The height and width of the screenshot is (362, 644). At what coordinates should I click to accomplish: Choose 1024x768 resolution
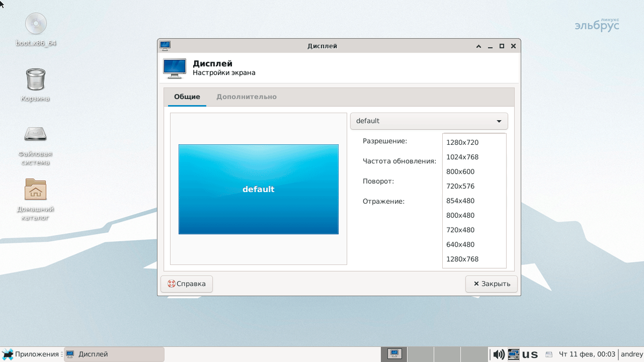[474, 157]
